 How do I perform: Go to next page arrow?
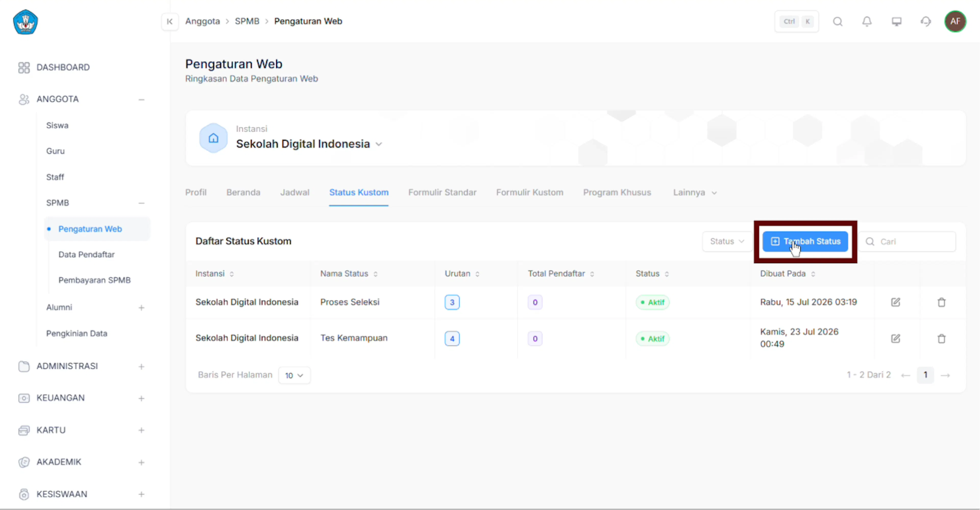tap(945, 375)
